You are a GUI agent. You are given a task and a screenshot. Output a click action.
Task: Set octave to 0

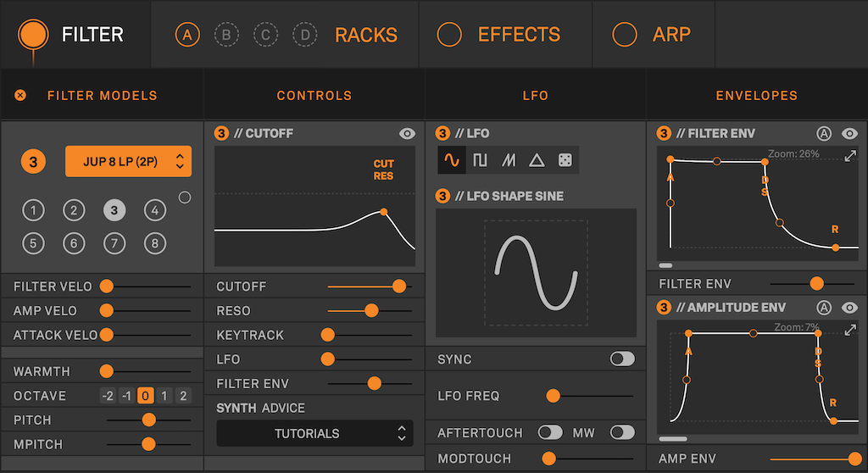pos(145,396)
